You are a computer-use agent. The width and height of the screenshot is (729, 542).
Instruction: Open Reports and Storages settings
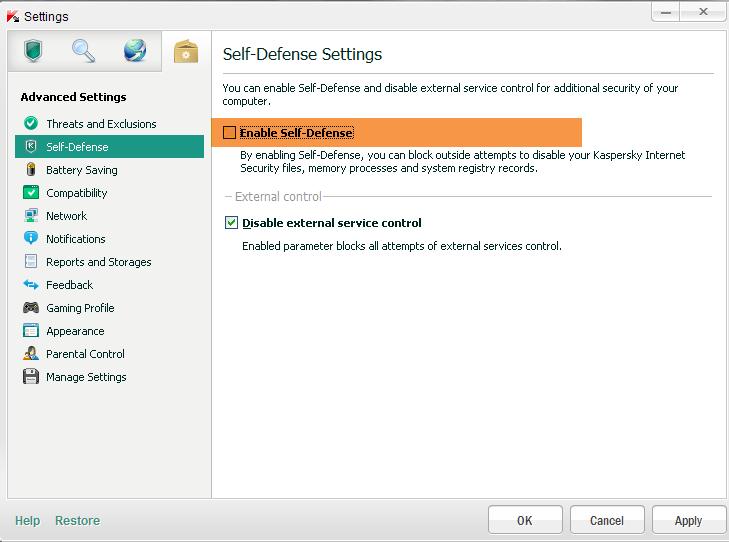(x=109, y=262)
